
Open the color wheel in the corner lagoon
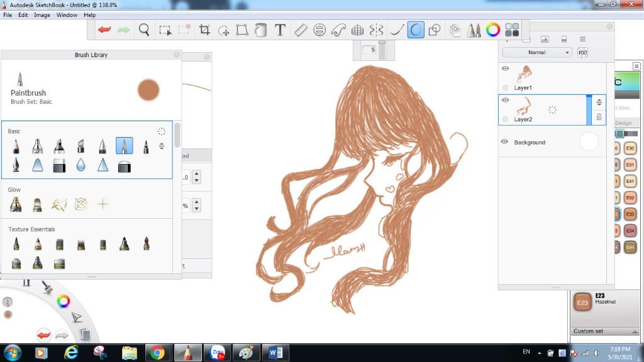click(64, 301)
